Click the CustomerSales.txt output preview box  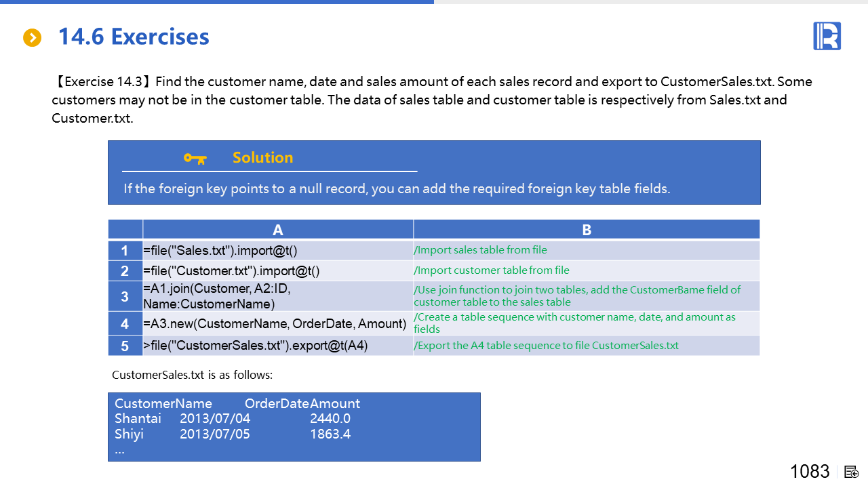[294, 427]
